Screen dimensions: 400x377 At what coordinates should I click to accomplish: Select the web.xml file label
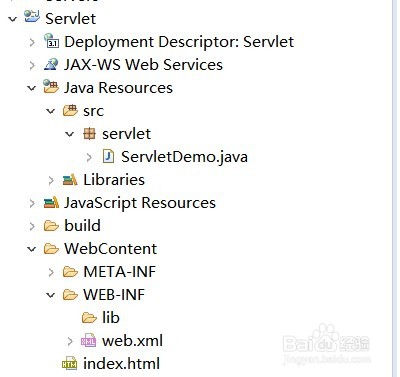point(132,340)
